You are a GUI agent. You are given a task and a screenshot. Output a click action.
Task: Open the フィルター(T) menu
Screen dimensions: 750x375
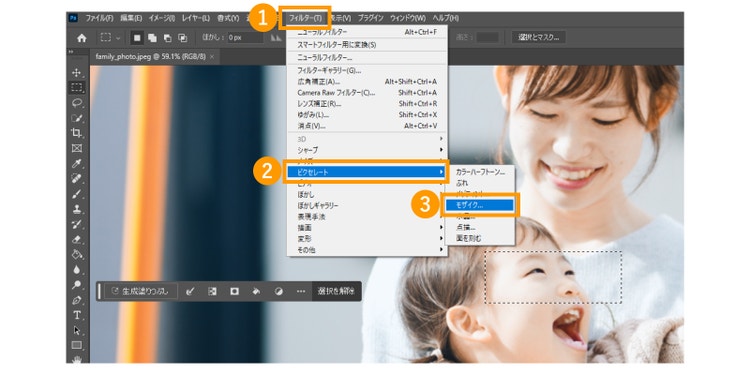coord(305,18)
